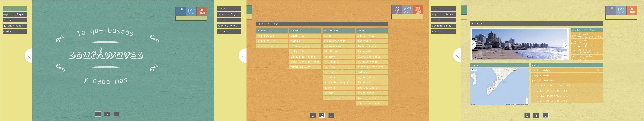Choose el emir in the maldonado list
The height and width of the screenshot is (121, 644).
tap(339, 57)
